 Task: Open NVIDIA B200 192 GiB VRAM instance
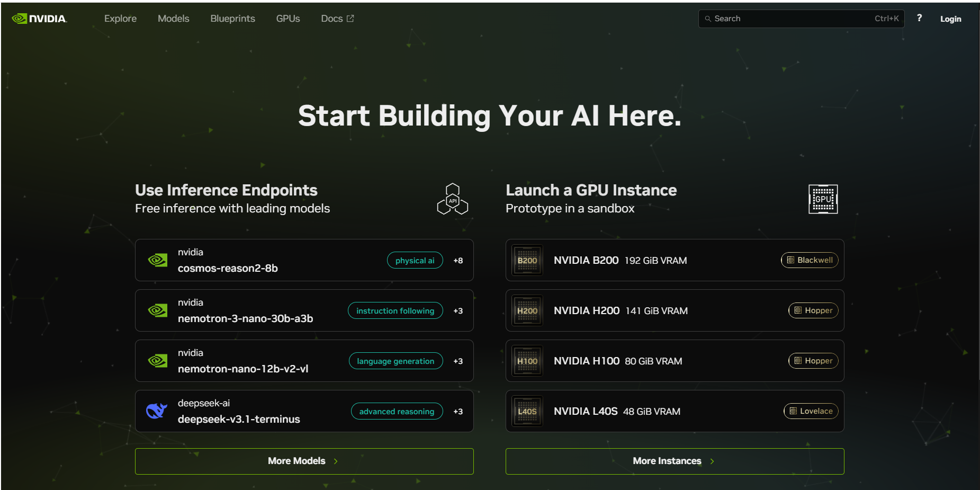675,260
